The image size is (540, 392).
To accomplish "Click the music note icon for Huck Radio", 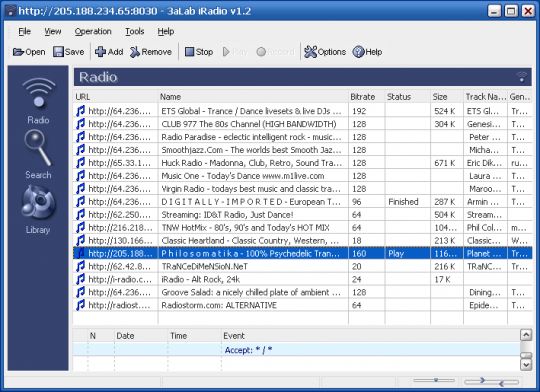I will tap(81, 163).
